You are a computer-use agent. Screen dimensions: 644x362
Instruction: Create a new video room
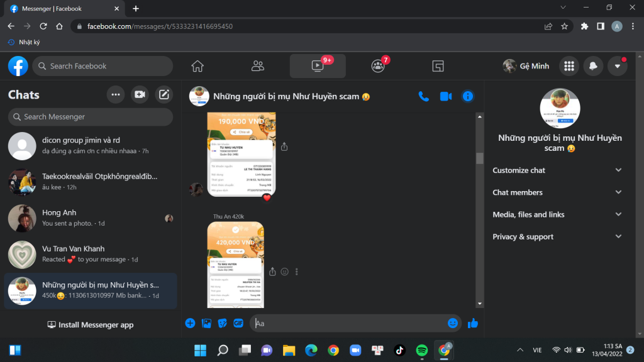click(140, 95)
